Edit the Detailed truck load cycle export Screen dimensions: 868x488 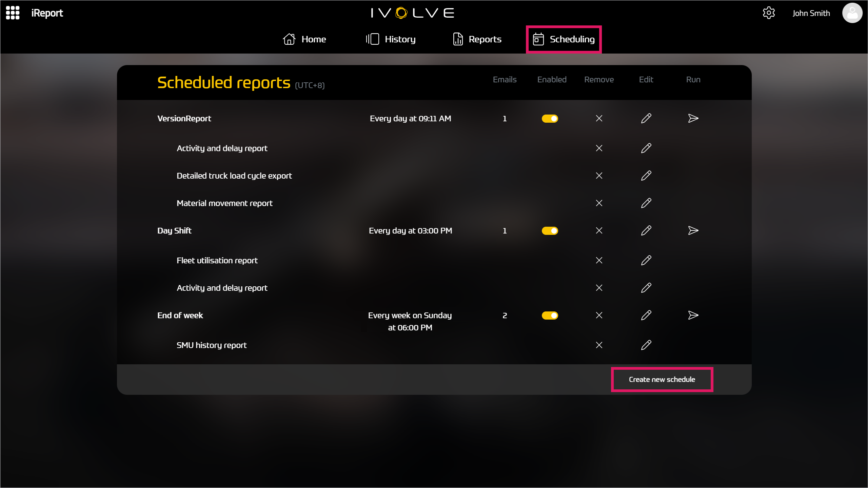pos(646,176)
